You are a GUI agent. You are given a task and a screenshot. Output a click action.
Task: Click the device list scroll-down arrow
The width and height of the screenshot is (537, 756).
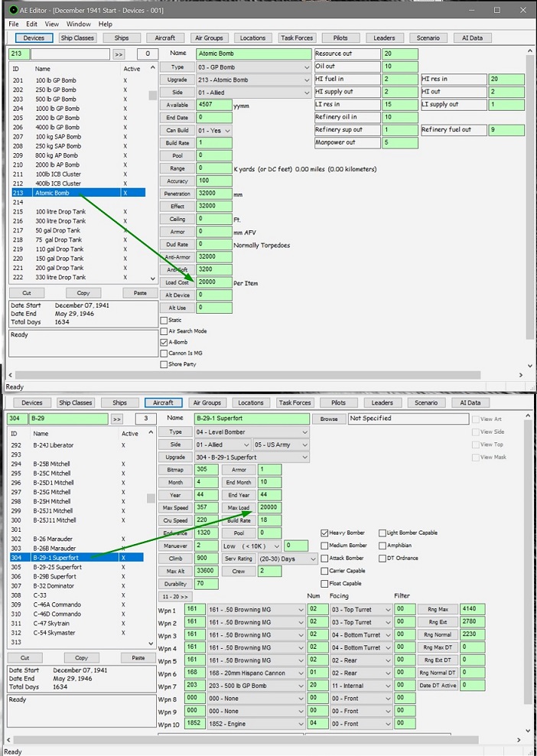tap(153, 279)
